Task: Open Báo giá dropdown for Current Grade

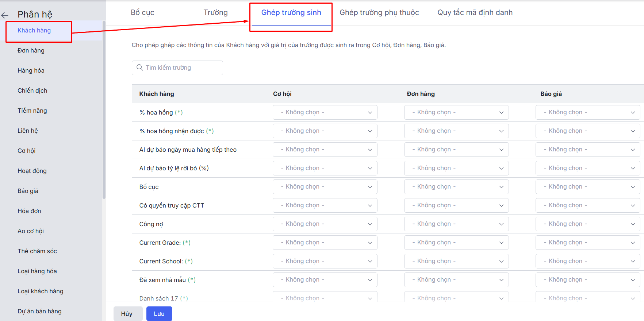Action: pyautogui.click(x=587, y=243)
